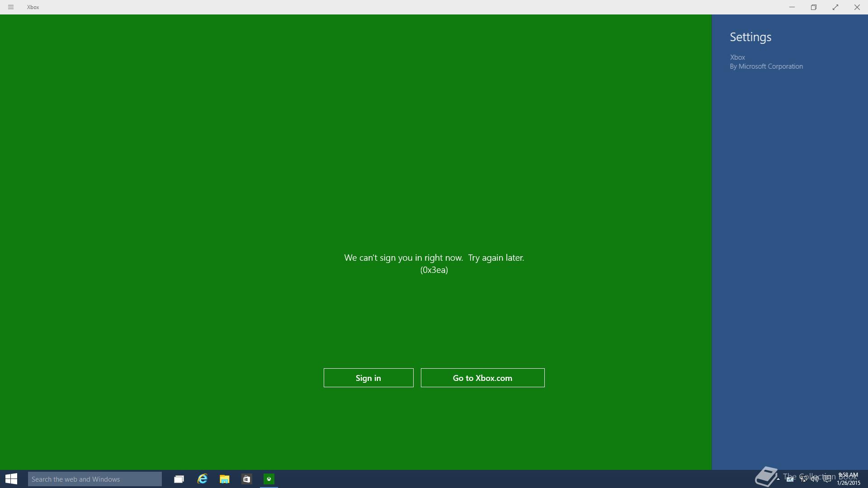This screenshot has width=868, height=488.
Task: Click the Windows Start button
Action: (x=11, y=479)
